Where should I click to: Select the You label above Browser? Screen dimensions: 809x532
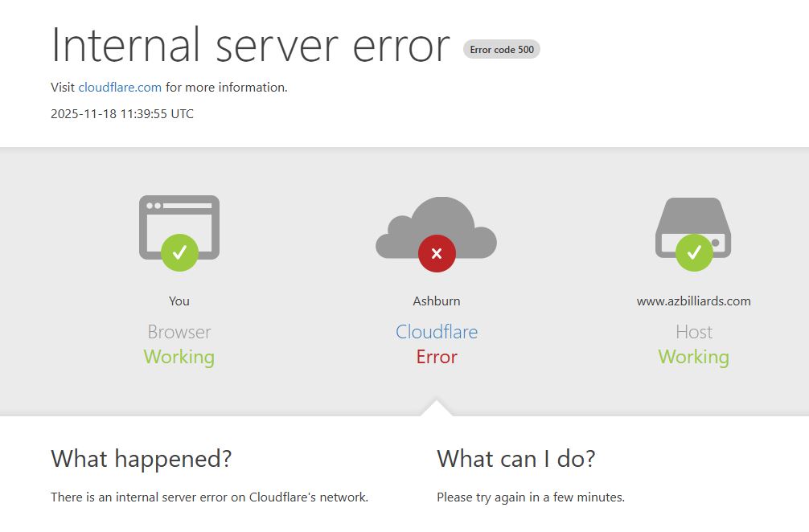pos(179,301)
